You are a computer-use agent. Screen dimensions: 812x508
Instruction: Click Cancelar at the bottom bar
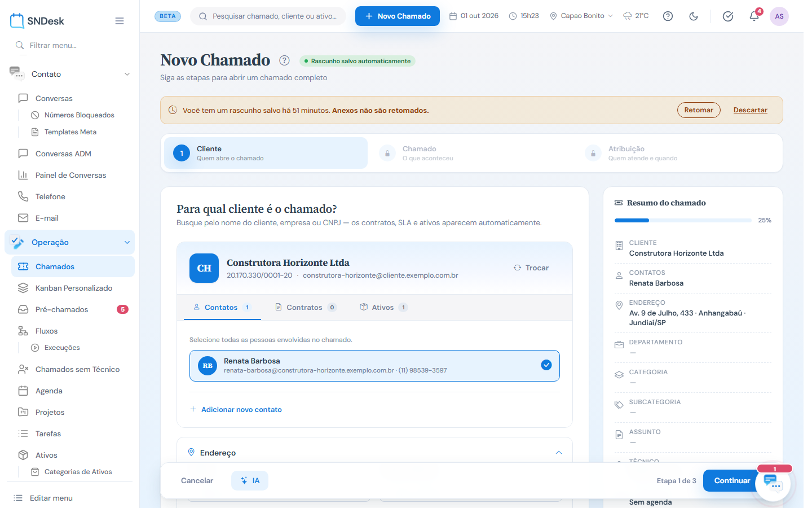tap(197, 481)
